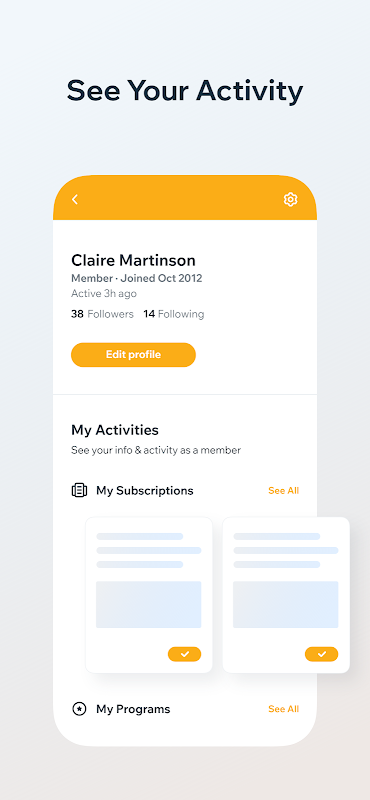Screen dimensions: 370x800
Task: Select the My Programs section title
Action: coord(133,709)
